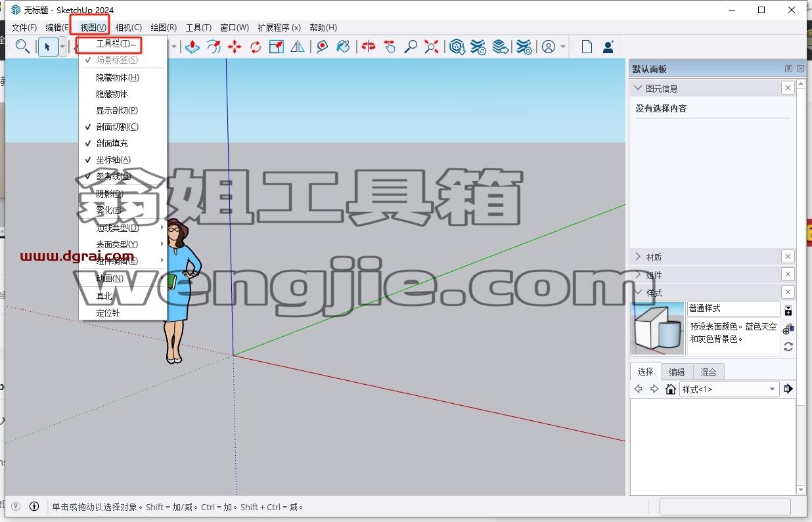Screen dimensions: 812x522
Task: Select the Paint Bucket tool
Action: pyautogui.click(x=343, y=47)
